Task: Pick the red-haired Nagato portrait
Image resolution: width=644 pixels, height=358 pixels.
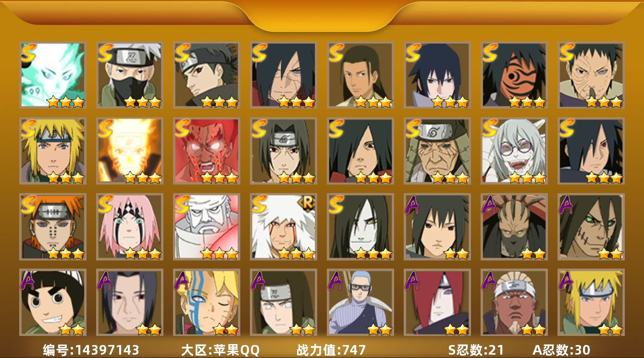Action: pos(437,302)
